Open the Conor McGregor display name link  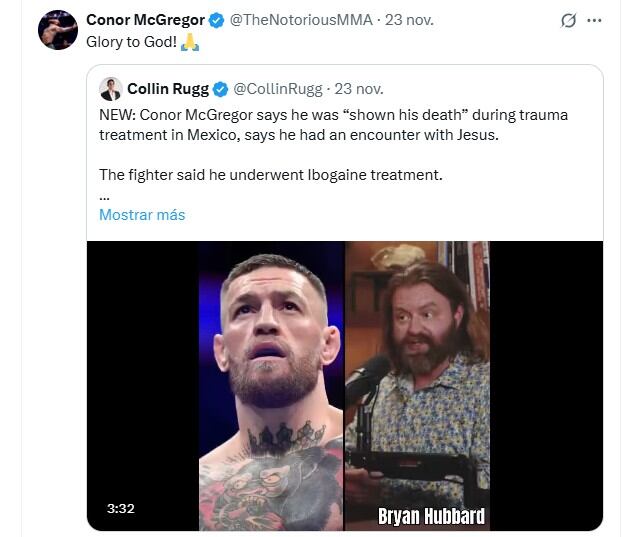pos(146,20)
